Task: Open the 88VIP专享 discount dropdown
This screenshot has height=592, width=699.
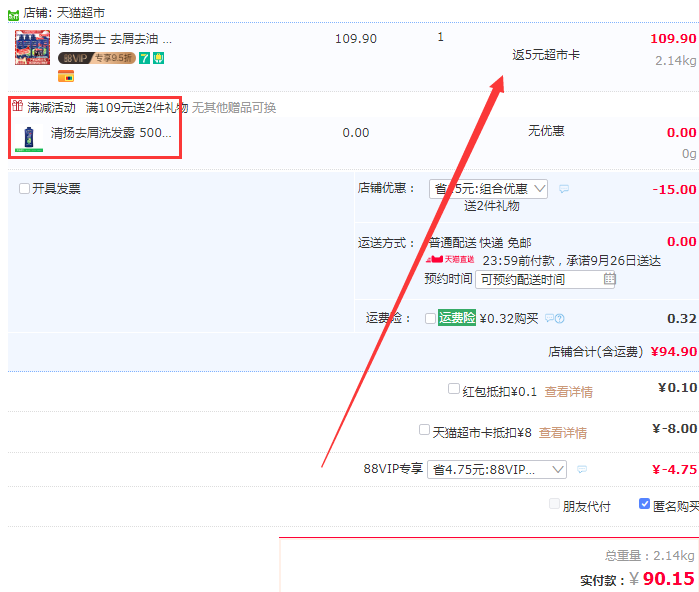Action: (497, 469)
